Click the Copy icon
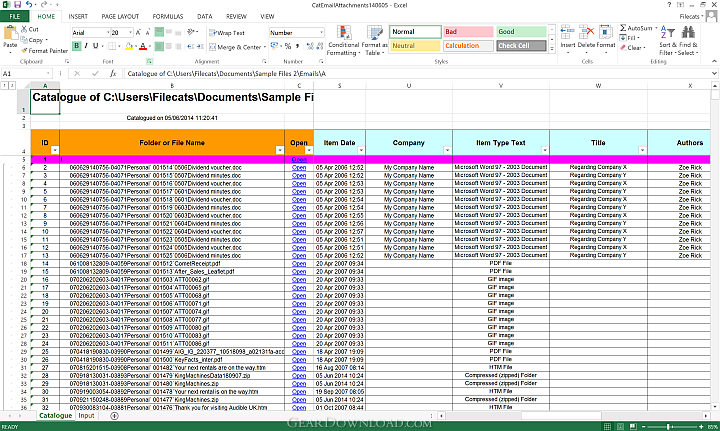This screenshot has width=720, height=431. [x=24, y=40]
